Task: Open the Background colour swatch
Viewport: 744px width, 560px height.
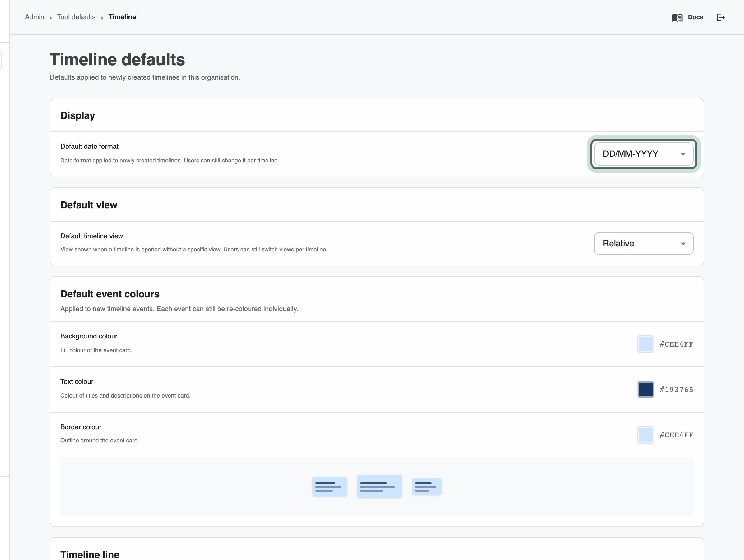Action: click(645, 344)
